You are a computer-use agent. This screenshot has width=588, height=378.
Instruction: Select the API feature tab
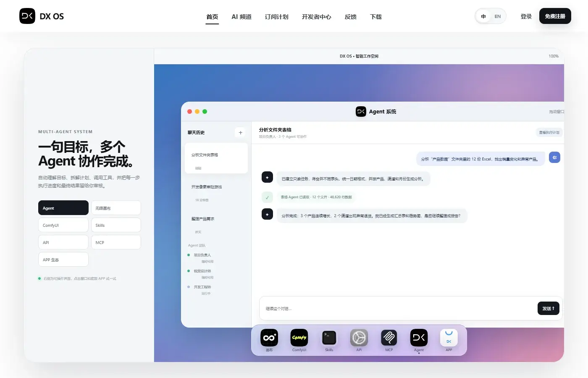(x=63, y=242)
